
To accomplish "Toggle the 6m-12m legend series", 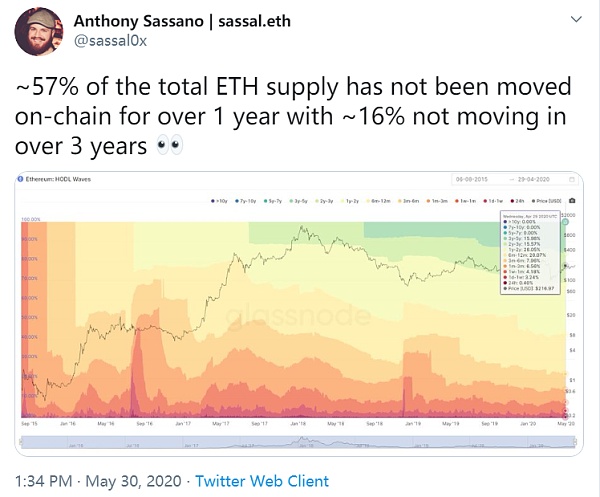I will [x=377, y=202].
